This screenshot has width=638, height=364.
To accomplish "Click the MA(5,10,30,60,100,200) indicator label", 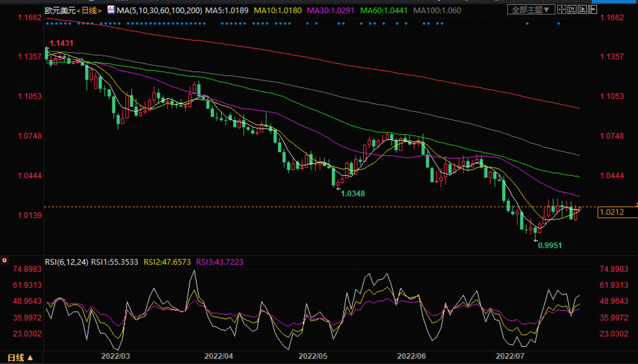I will click(x=159, y=10).
